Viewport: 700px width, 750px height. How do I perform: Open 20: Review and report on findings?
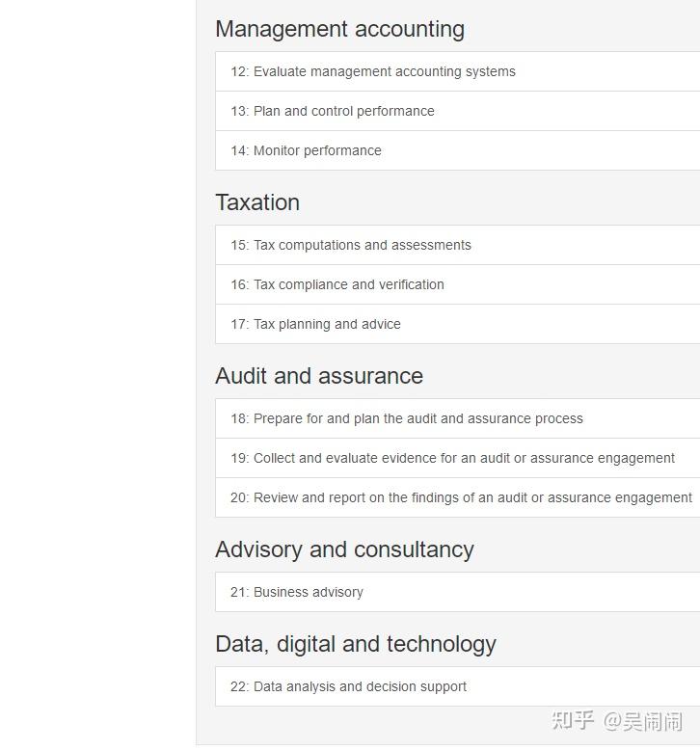pos(461,497)
